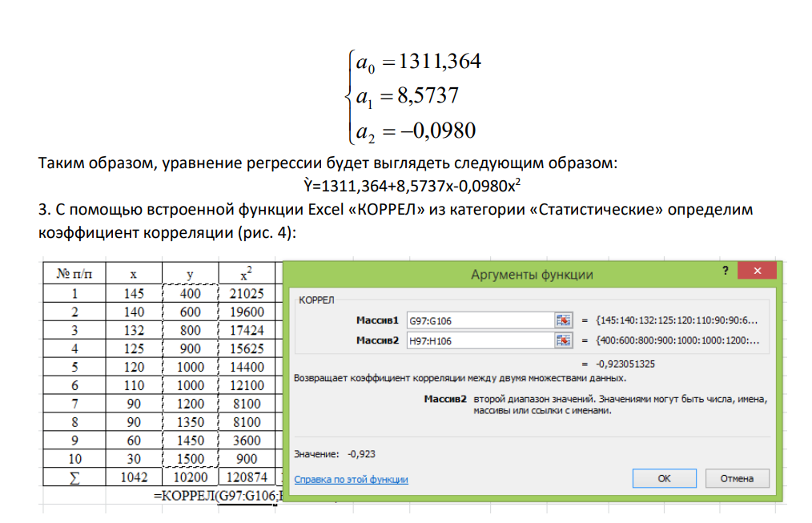812x523 pixels.
Task: Click the y column header cell
Action: click(190, 273)
